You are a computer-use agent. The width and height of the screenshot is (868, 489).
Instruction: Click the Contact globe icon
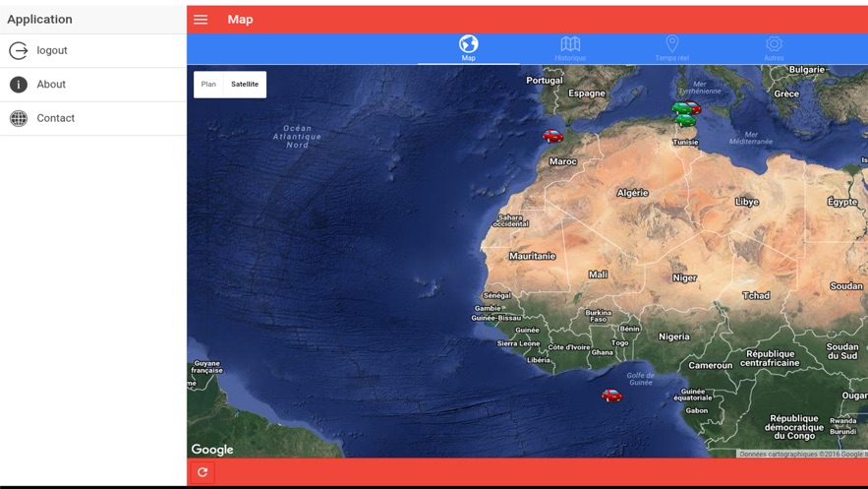(x=19, y=118)
